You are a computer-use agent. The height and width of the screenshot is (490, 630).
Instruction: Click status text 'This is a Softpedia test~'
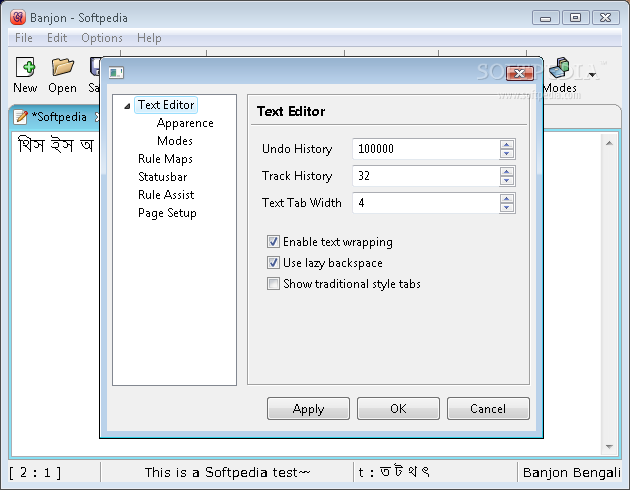click(x=228, y=473)
